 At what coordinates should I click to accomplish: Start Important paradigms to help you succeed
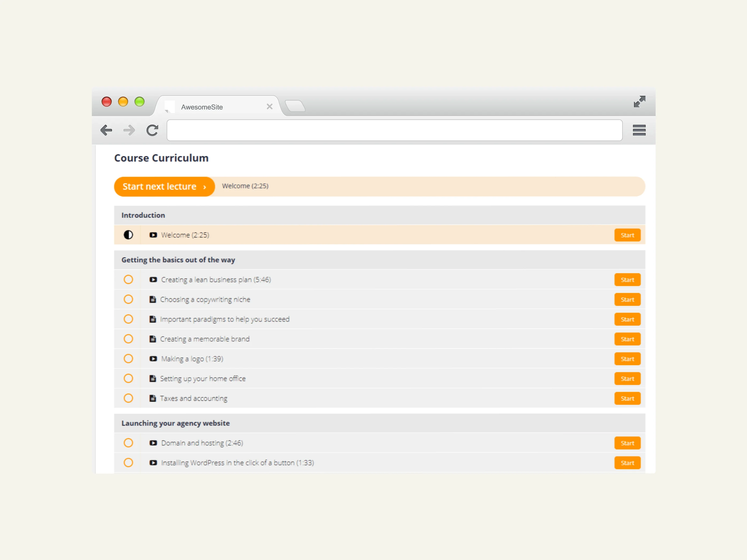(627, 319)
